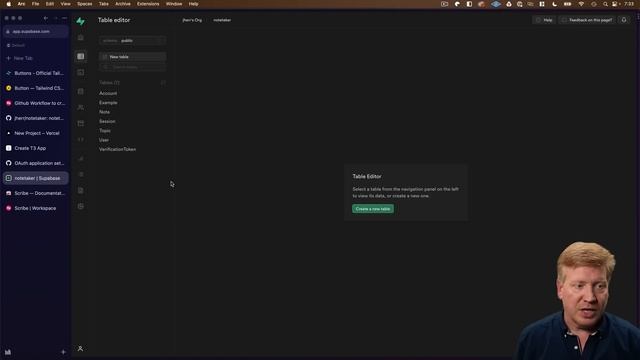The width and height of the screenshot is (640, 360).
Task: Switch to the Github Workflow tab
Action: (x=36, y=103)
